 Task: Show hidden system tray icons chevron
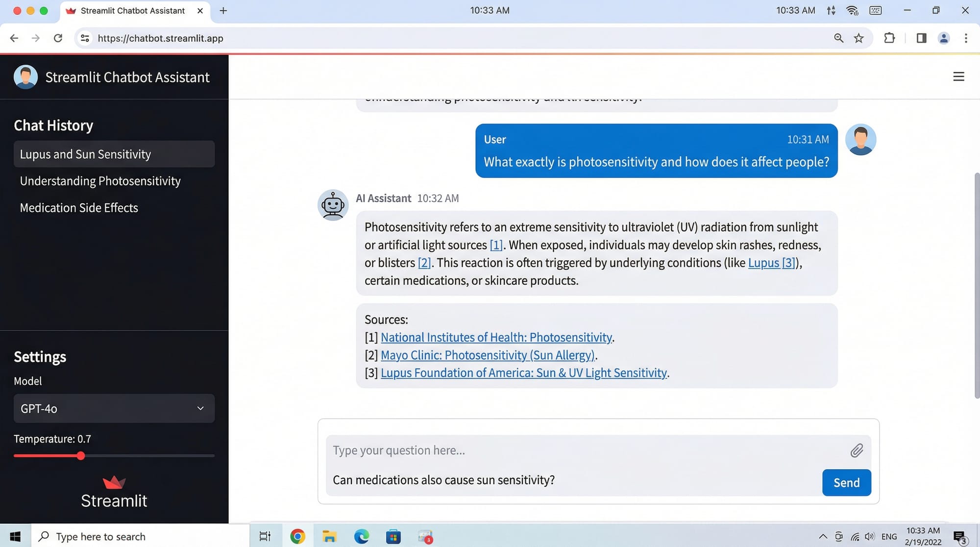pos(823,537)
